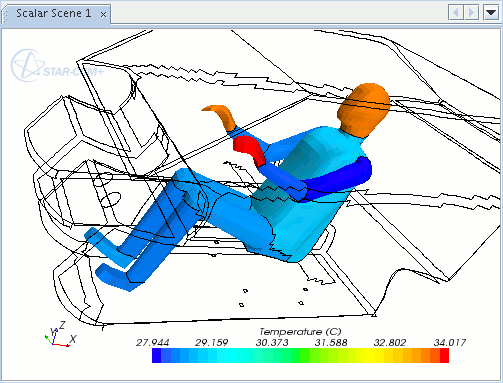Click the 34.017 maximum legend label
The image size is (503, 383).
(449, 342)
